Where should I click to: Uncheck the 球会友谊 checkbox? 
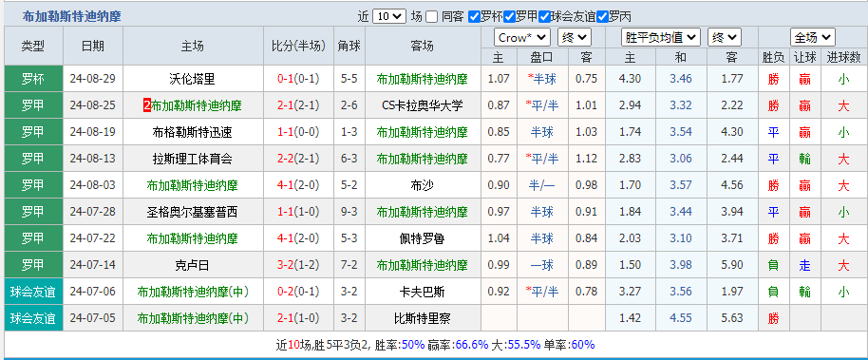545,16
